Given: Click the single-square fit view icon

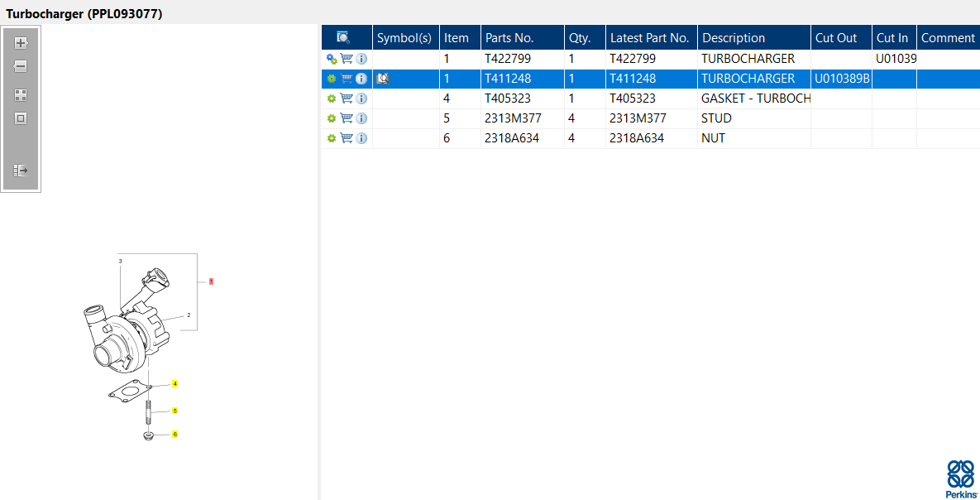Looking at the screenshot, I should click(21, 118).
